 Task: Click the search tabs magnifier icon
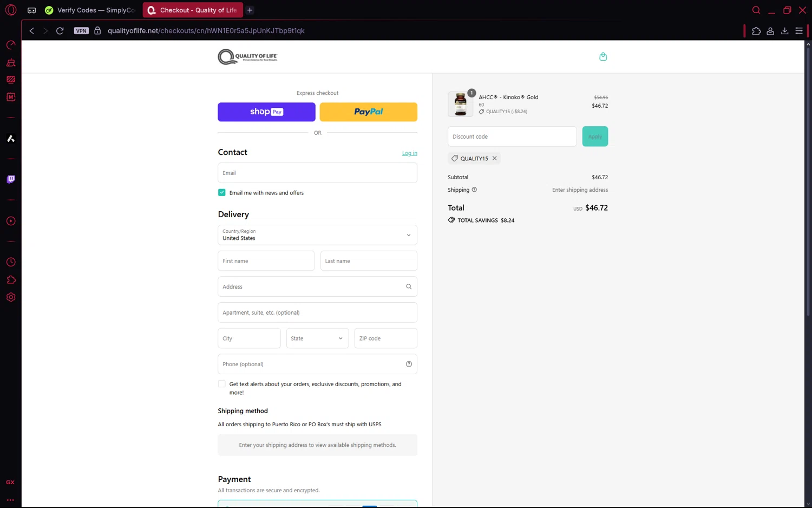(x=756, y=10)
